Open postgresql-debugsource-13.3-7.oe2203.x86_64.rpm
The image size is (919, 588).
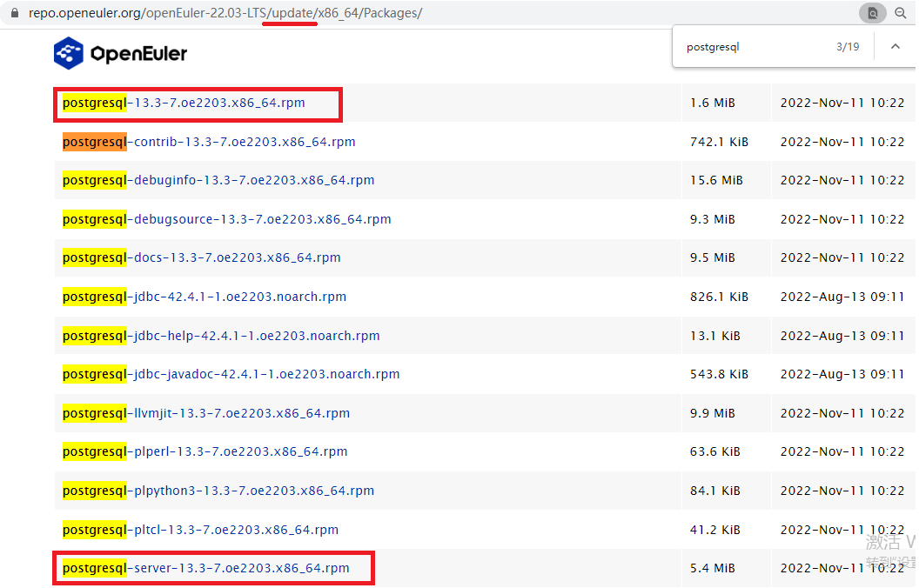[226, 218]
